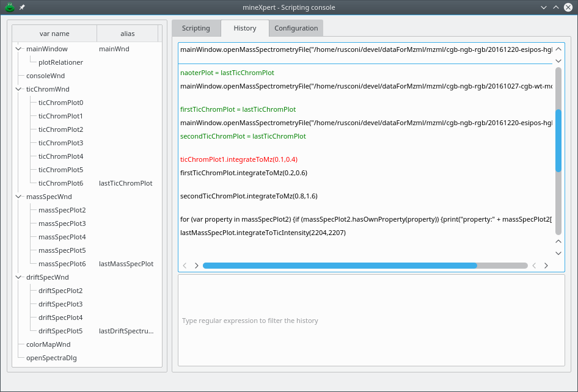The width and height of the screenshot is (578, 392).
Task: Click the regular expression history filter field
Action: tap(371, 321)
